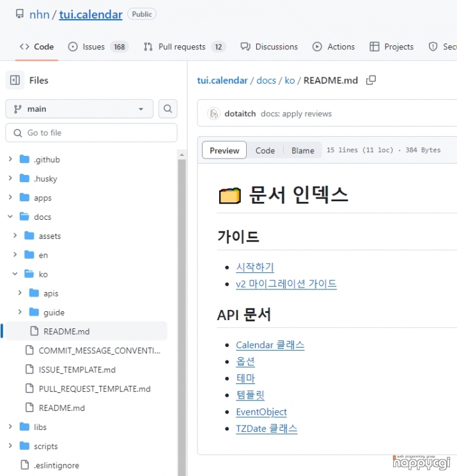
Task: Click the Go to file search field
Action: pos(91,133)
